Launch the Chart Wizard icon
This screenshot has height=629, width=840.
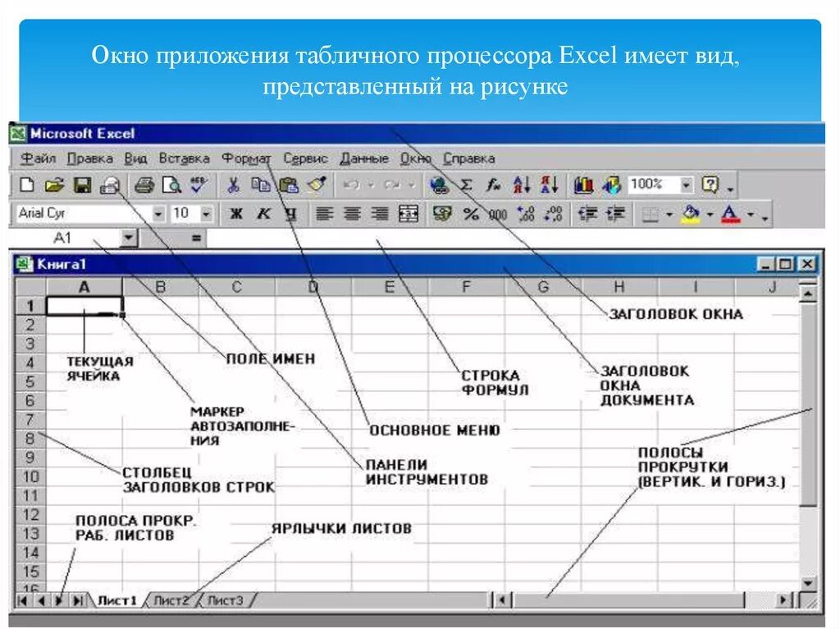pyautogui.click(x=583, y=185)
